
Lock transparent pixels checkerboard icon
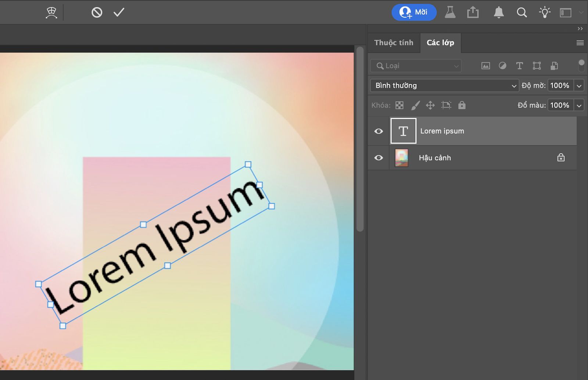point(399,105)
